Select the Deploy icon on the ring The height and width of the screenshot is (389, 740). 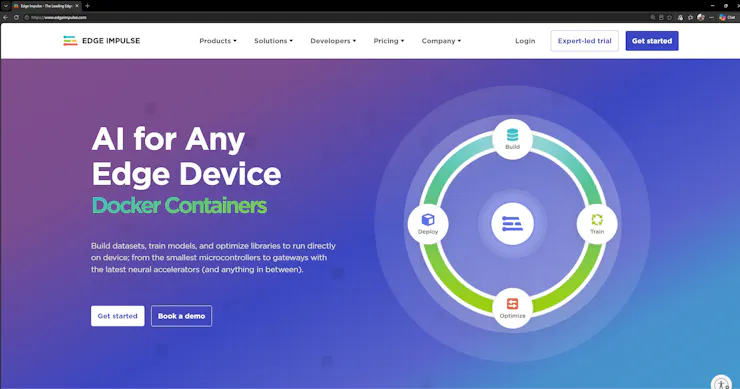click(428, 224)
